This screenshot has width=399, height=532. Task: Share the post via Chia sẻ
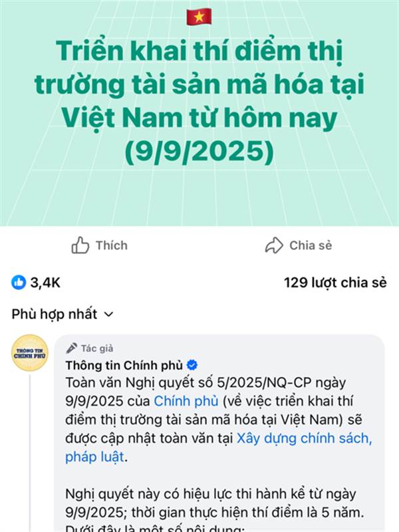(x=298, y=245)
